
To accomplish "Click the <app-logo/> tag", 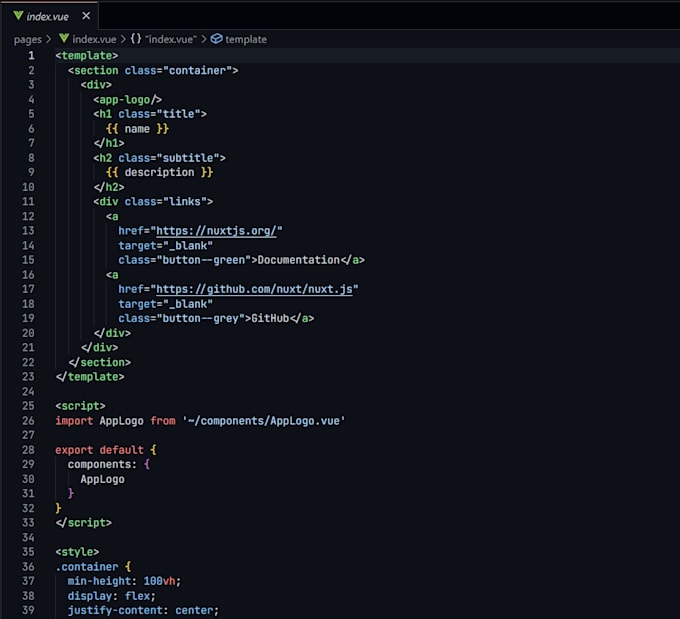I will tap(128, 100).
